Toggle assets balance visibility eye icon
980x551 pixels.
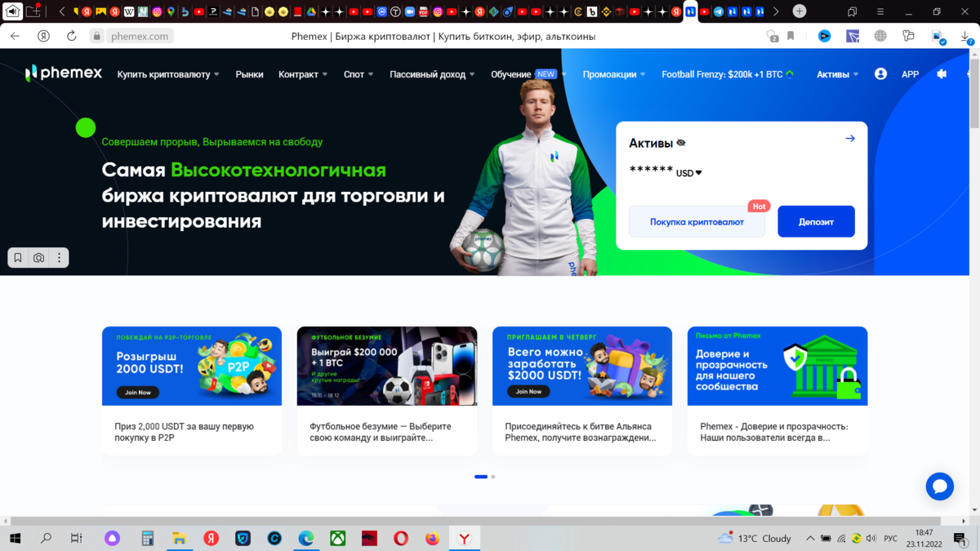coord(681,143)
